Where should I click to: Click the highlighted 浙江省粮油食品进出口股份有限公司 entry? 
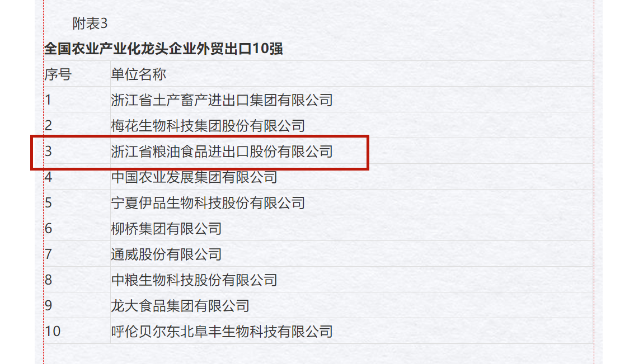tap(222, 152)
